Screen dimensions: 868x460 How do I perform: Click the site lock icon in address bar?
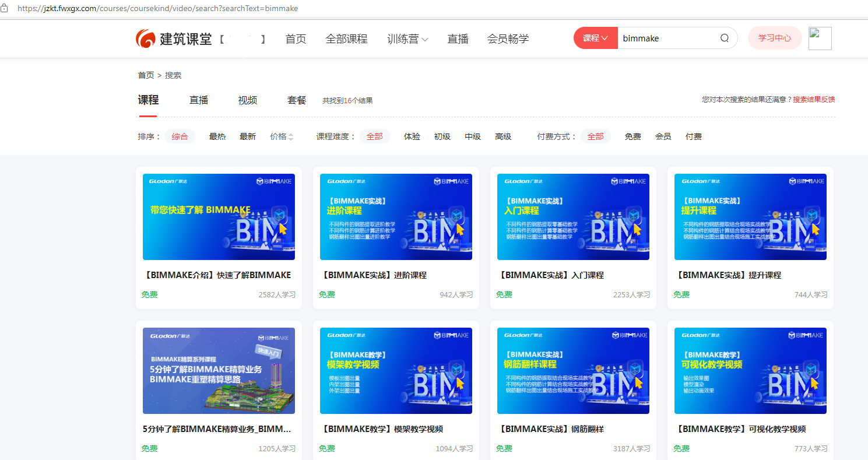tap(4, 9)
